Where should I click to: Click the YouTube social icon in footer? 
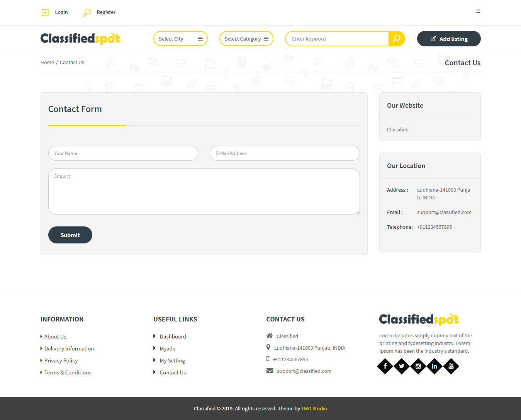click(451, 366)
